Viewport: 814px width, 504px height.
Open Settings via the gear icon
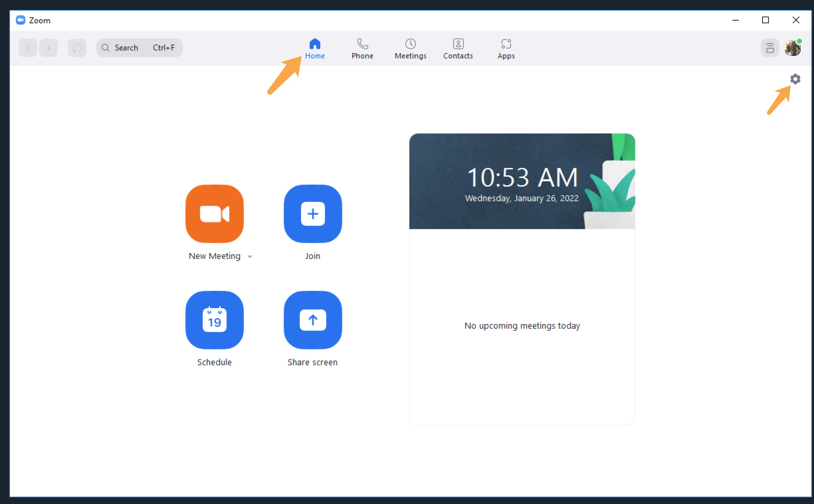coord(795,79)
